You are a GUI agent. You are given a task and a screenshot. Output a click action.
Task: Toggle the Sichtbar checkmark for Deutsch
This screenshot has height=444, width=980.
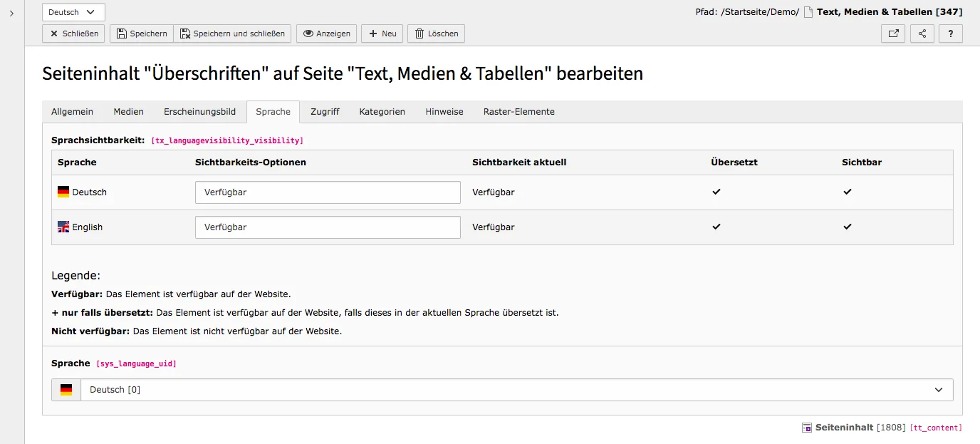[847, 191]
